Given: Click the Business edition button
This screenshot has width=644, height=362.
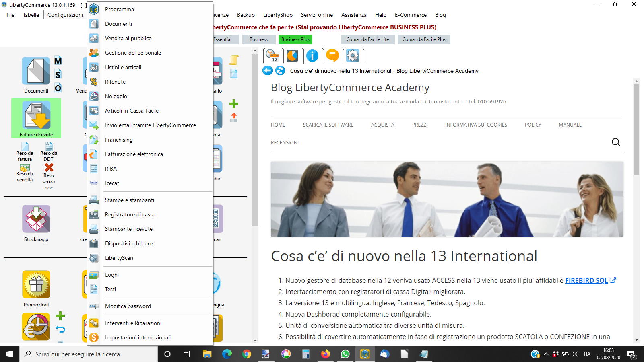Looking at the screenshot, I should tap(258, 39).
